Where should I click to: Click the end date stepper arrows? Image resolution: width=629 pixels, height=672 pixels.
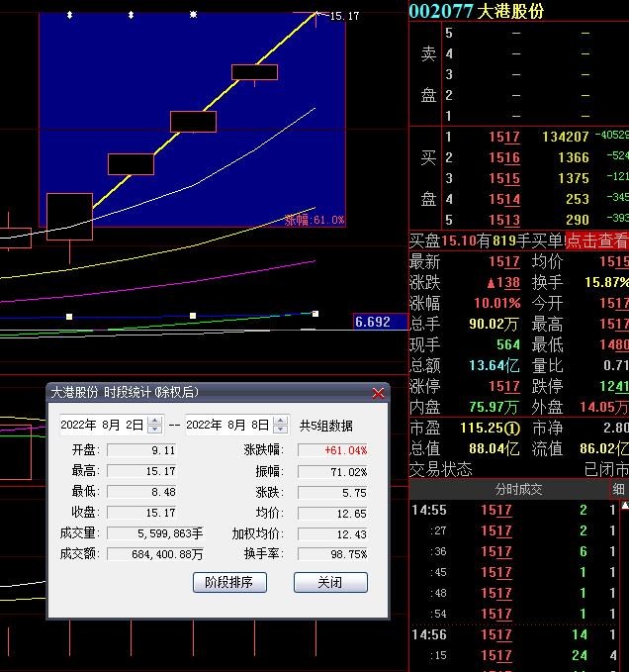tap(280, 426)
